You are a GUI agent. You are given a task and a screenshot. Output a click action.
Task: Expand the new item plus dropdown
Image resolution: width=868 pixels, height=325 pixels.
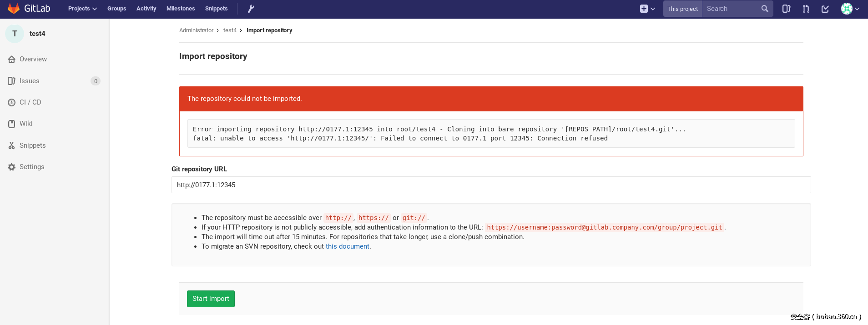point(647,9)
